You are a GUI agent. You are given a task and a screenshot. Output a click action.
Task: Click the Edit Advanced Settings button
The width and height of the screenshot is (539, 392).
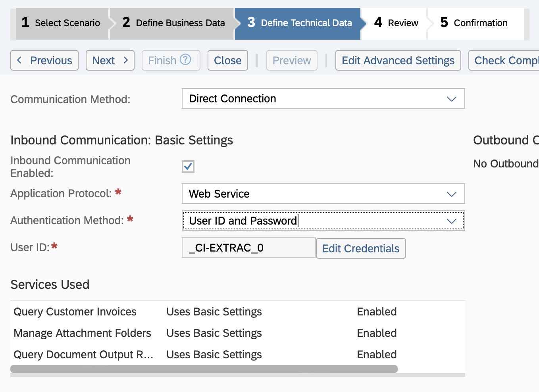coord(398,60)
